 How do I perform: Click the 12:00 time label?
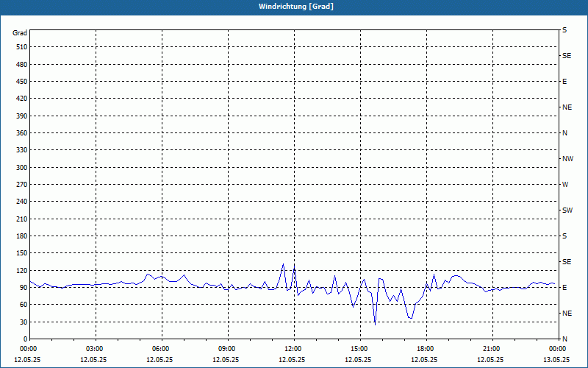pos(295,349)
